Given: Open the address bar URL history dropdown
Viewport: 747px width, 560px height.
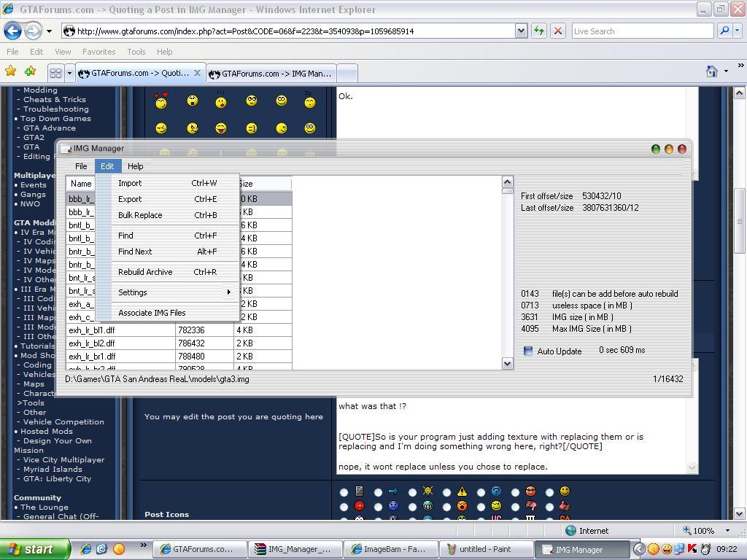Looking at the screenshot, I should pyautogui.click(x=521, y=31).
